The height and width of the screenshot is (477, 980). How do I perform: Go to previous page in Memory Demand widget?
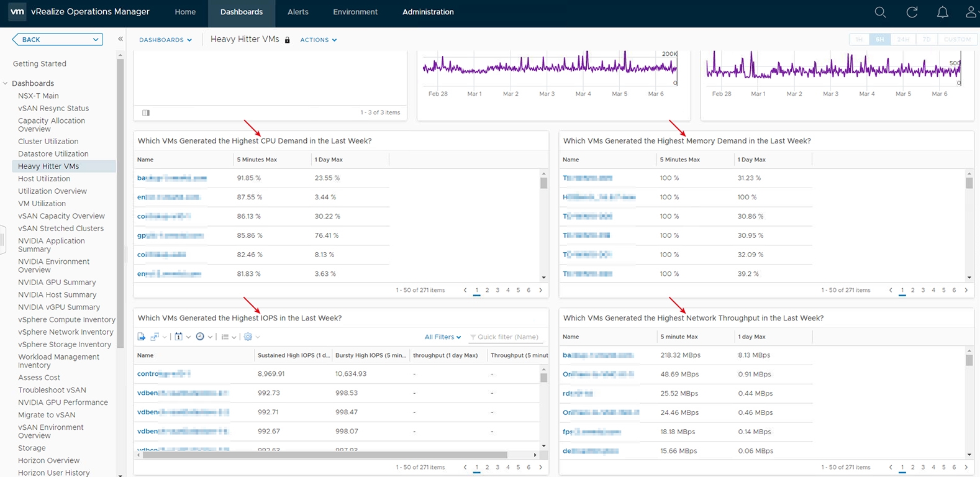(x=891, y=290)
